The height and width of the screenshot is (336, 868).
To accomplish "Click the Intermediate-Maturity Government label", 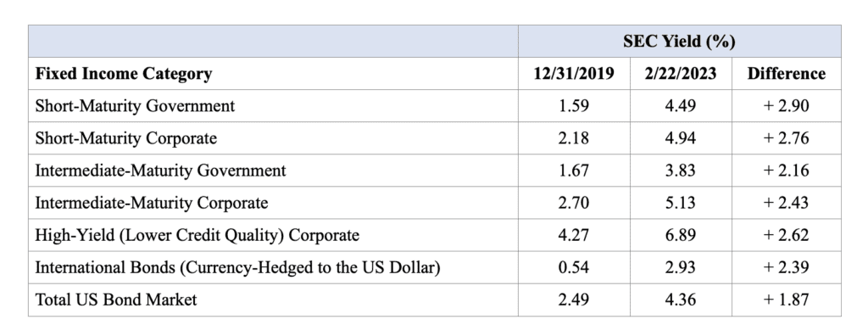I will click(x=160, y=171).
